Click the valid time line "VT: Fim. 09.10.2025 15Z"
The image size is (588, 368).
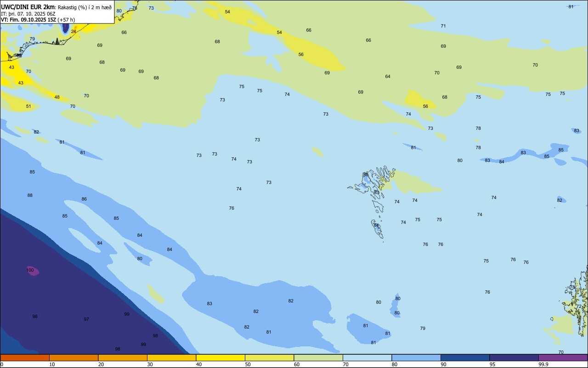coord(28,20)
